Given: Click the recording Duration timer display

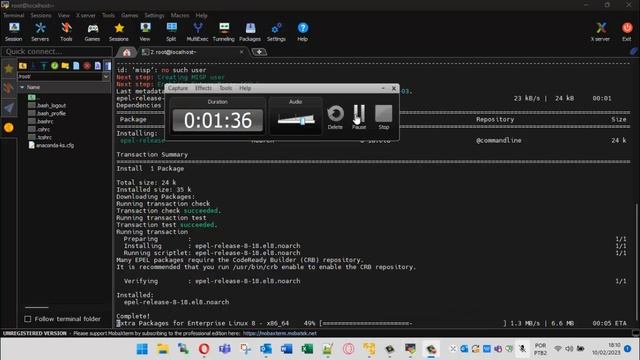Looking at the screenshot, I should (218, 120).
